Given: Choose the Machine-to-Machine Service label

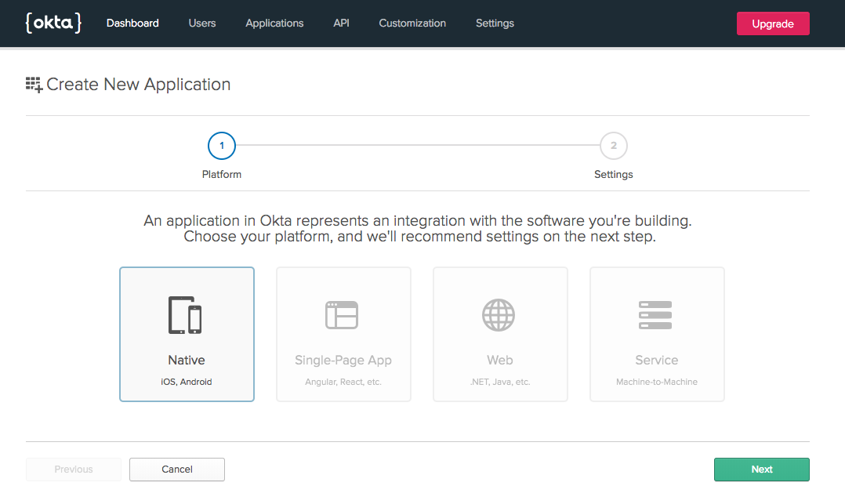Looking at the screenshot, I should 657,383.
